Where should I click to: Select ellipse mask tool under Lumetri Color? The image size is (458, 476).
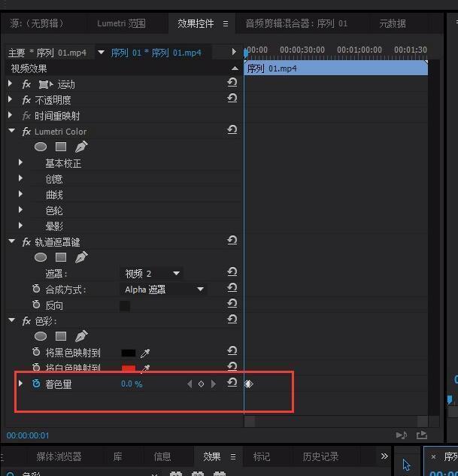[41, 147]
